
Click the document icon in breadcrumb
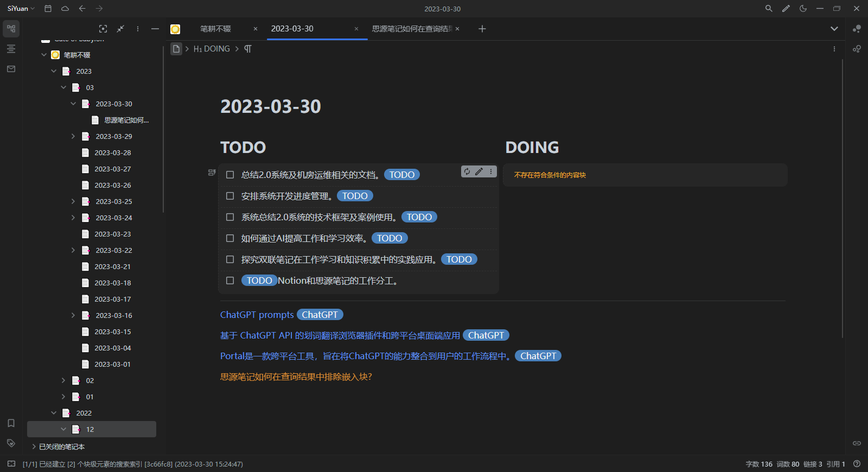tap(176, 49)
